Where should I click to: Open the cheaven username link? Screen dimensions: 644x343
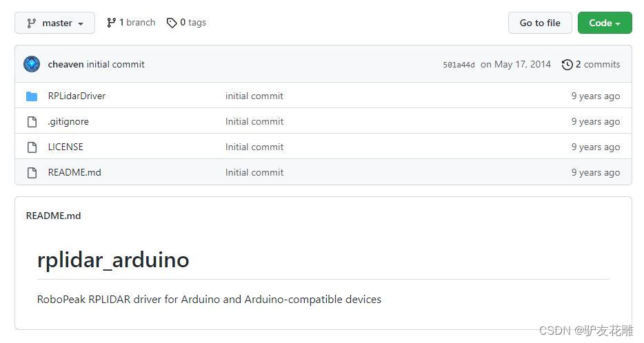click(x=66, y=64)
